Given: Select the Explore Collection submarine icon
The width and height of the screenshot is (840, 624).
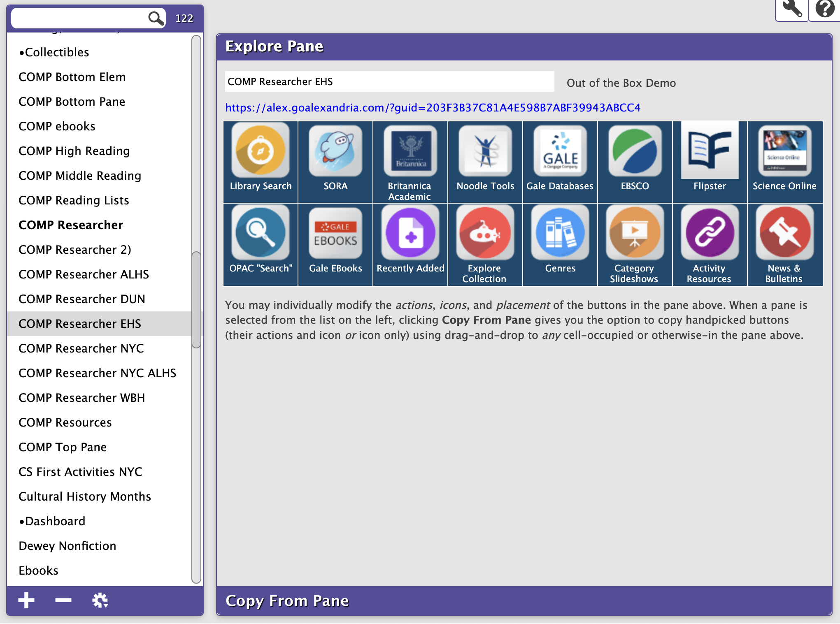Looking at the screenshot, I should point(485,233).
